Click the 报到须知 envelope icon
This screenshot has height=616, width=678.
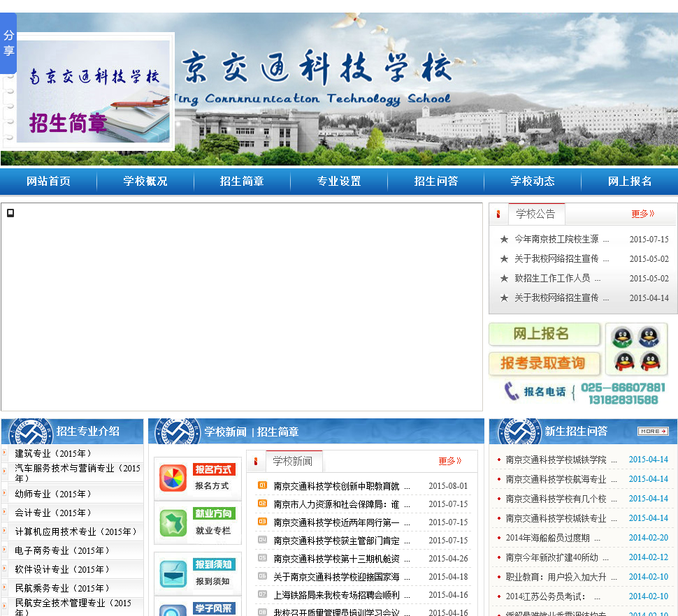pos(173,573)
